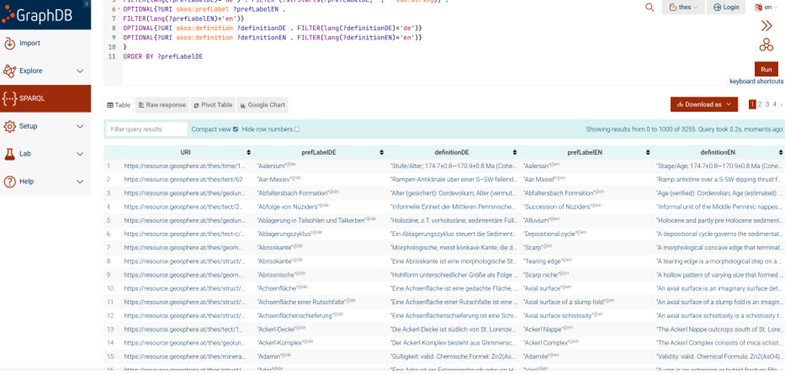Open the thes/tect/62 URI link
Screen dimensions: 785x374
point(183,179)
